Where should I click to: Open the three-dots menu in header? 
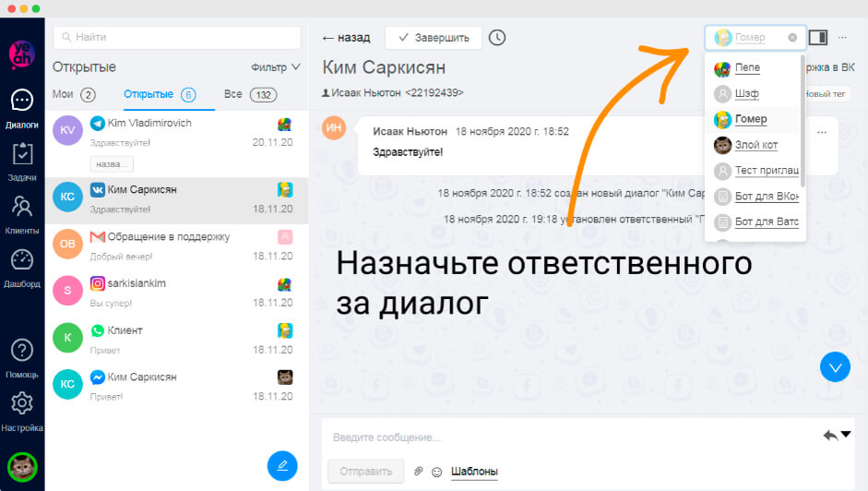tap(842, 38)
